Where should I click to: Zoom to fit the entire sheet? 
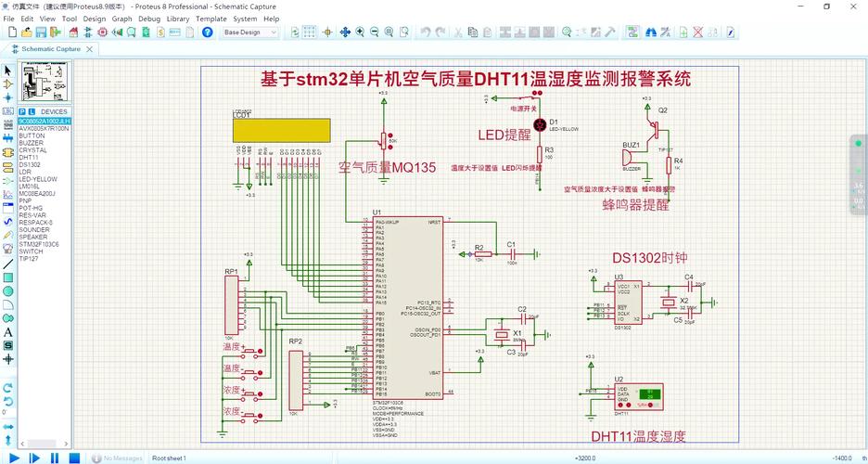coord(389,32)
